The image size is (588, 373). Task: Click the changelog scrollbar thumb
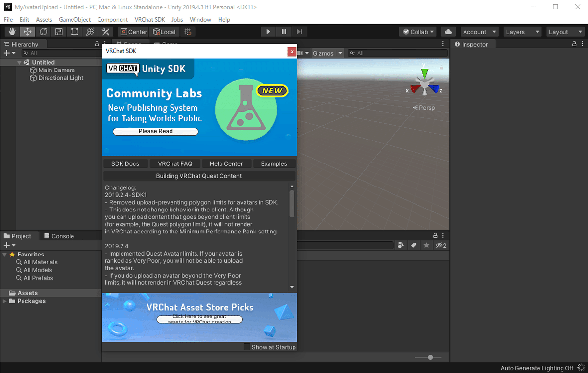pos(292,204)
